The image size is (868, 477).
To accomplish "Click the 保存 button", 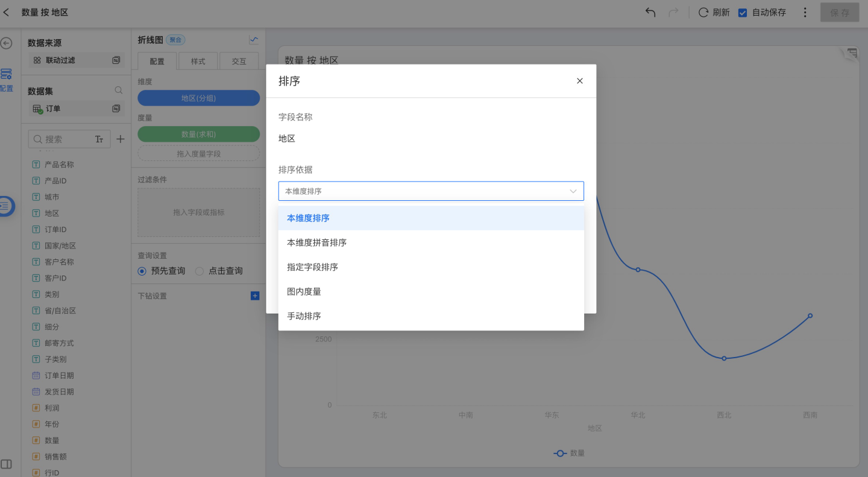I will tap(839, 13).
